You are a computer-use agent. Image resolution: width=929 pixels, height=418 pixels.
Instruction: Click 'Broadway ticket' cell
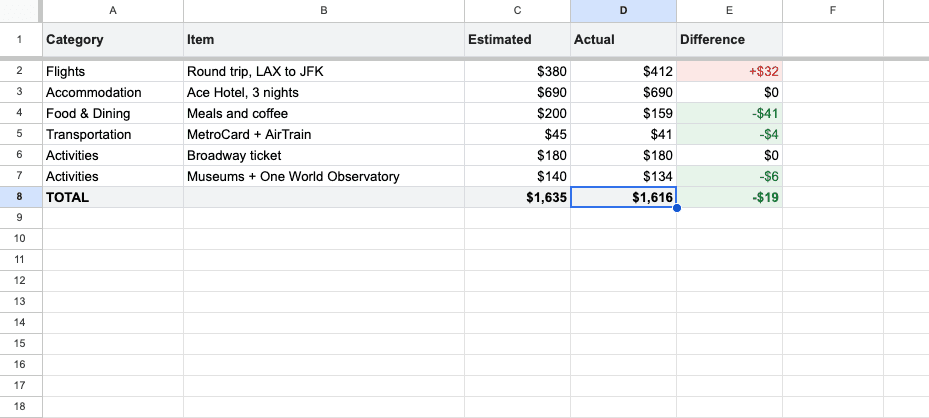323,155
